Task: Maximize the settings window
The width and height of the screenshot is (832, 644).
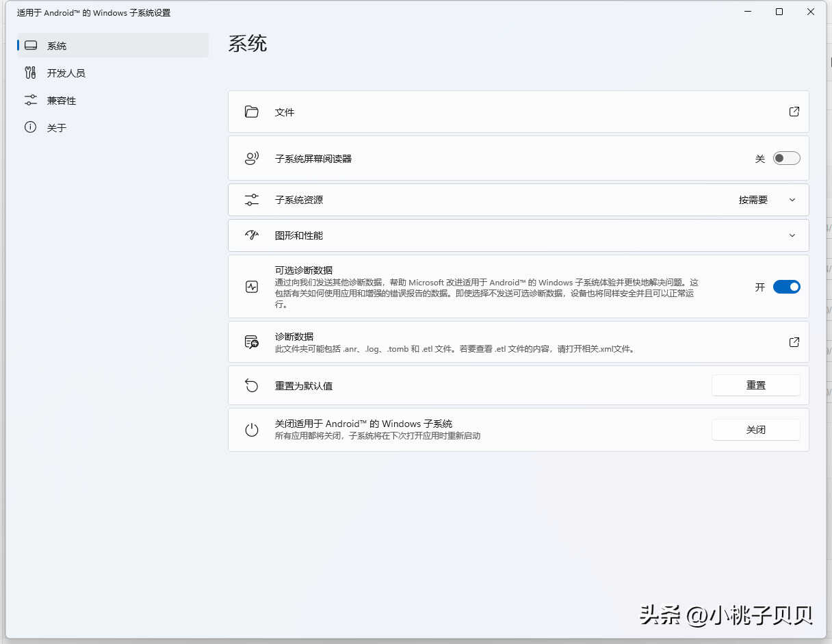Action: (779, 12)
